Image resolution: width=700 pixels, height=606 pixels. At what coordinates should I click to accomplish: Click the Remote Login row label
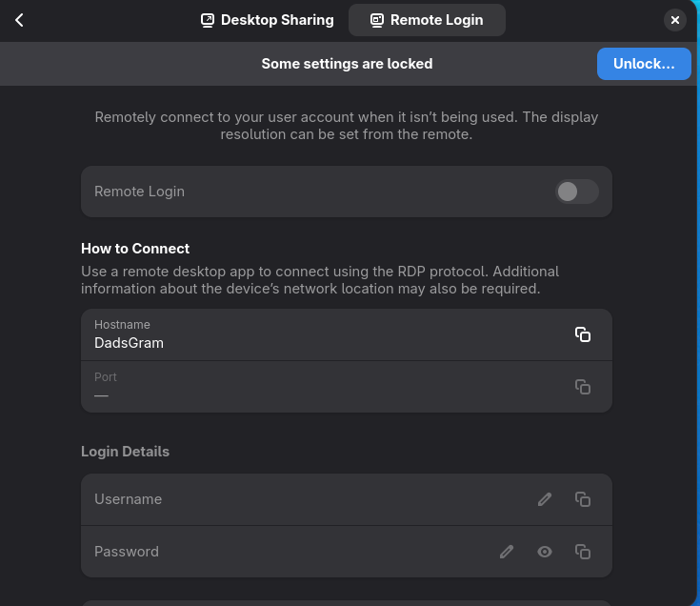pyautogui.click(x=140, y=192)
